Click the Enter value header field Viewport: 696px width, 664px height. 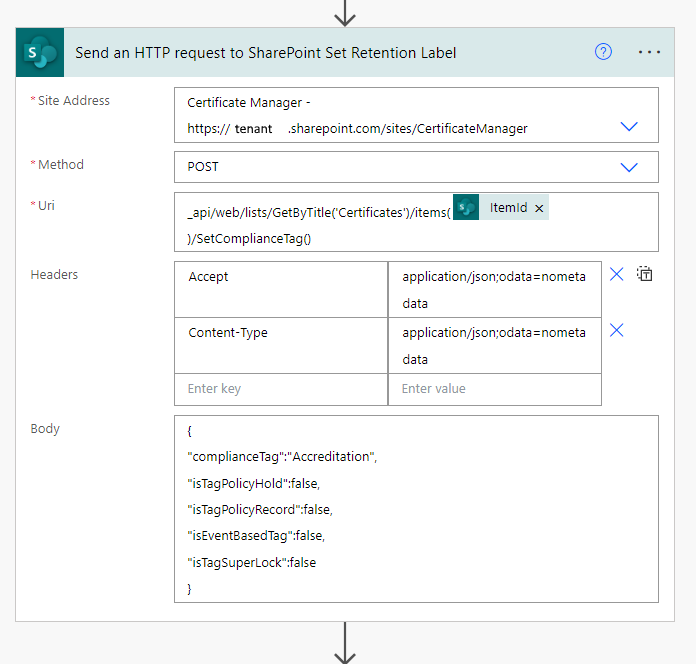(x=495, y=389)
